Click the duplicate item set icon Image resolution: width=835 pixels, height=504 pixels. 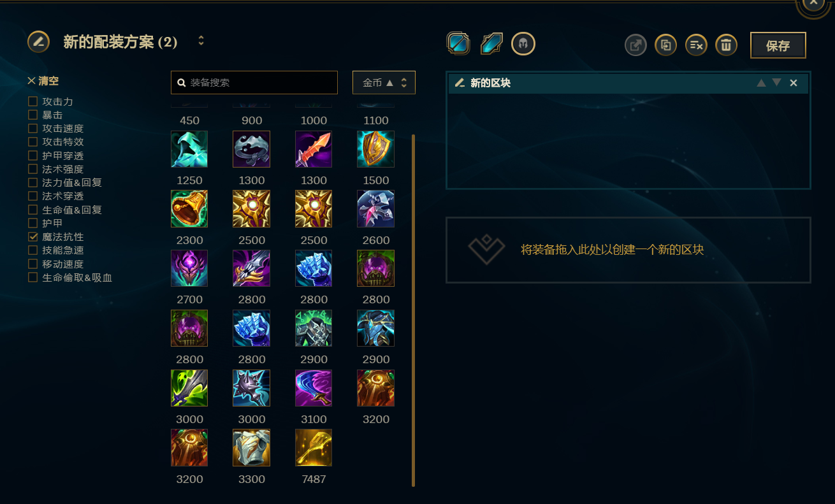(x=665, y=45)
